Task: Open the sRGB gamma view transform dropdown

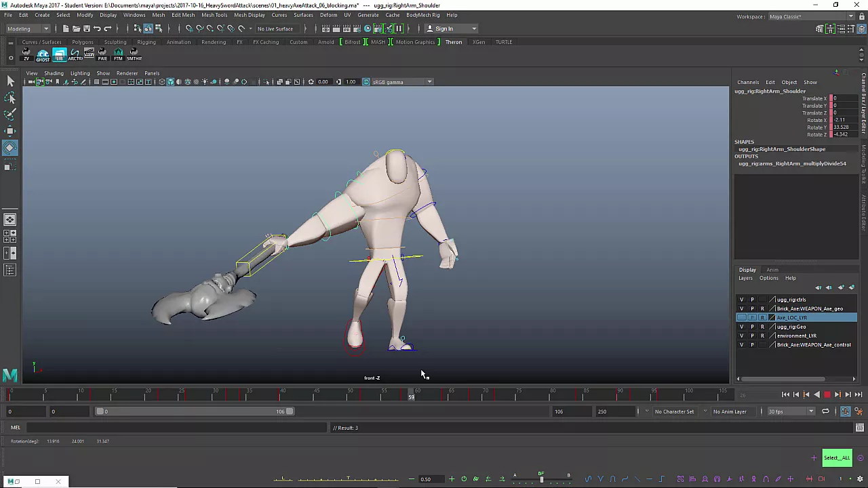Action: coord(401,82)
